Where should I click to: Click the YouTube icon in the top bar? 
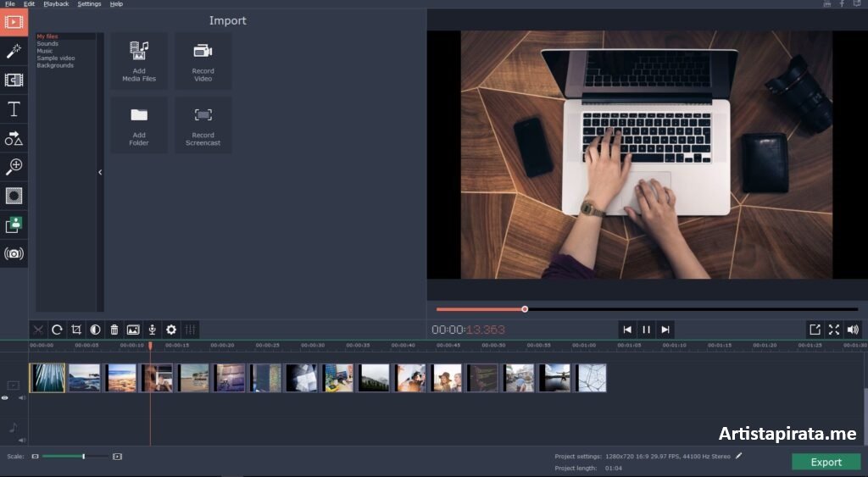coord(827,4)
